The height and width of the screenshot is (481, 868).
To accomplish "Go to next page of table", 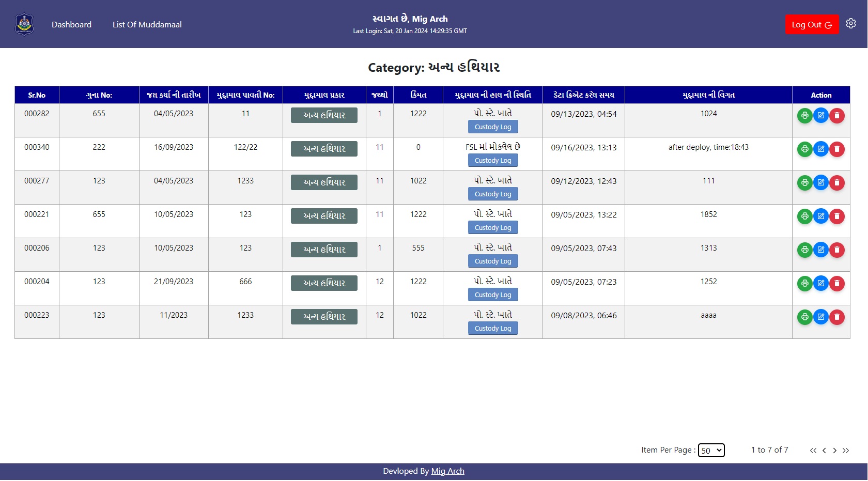I will pyautogui.click(x=834, y=451).
